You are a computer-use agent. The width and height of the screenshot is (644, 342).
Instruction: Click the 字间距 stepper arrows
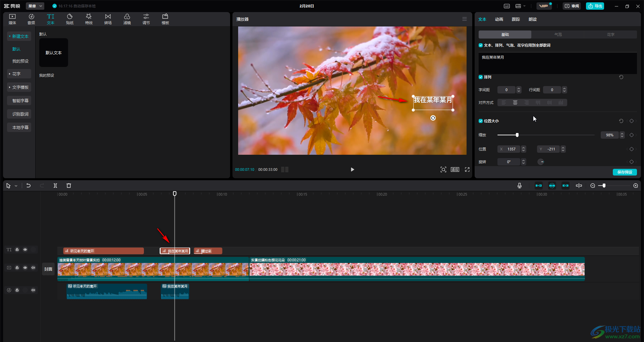pyautogui.click(x=519, y=90)
